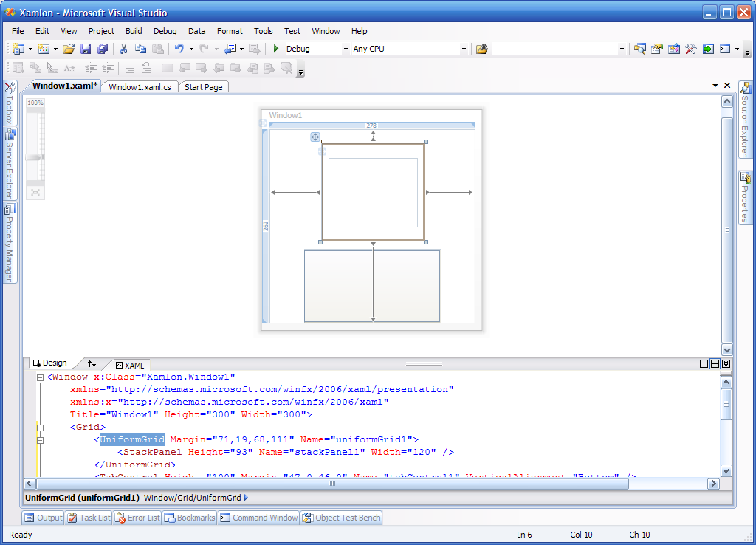Open the Add New Item dropdown arrow
Viewport: 756px width, 545px height.
pos(55,49)
